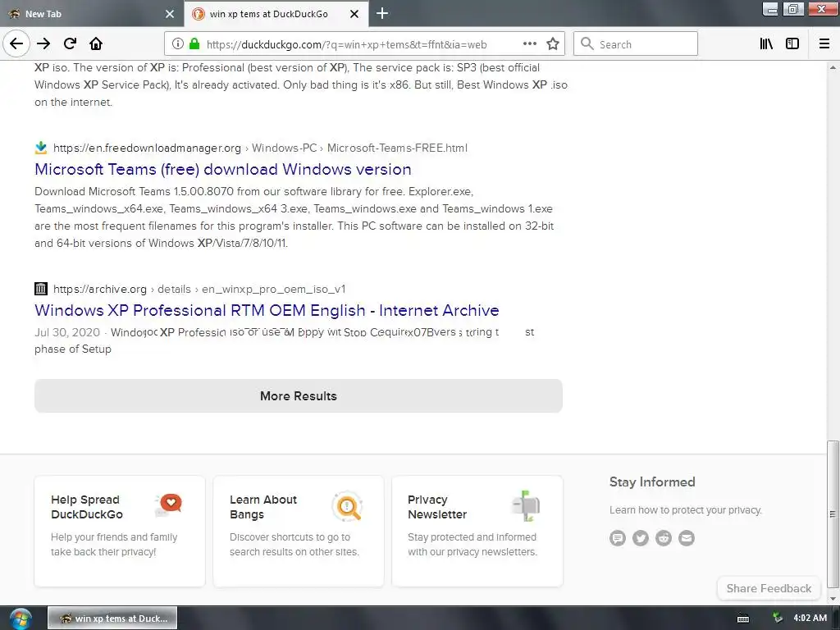Open DuckDuckGo Twitter icon

[640, 537]
